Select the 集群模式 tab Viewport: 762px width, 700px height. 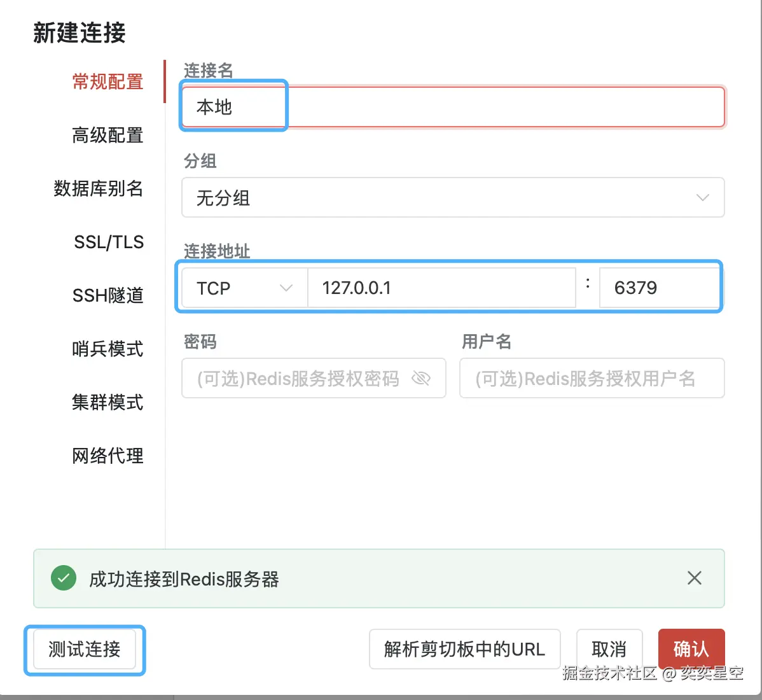coord(107,403)
